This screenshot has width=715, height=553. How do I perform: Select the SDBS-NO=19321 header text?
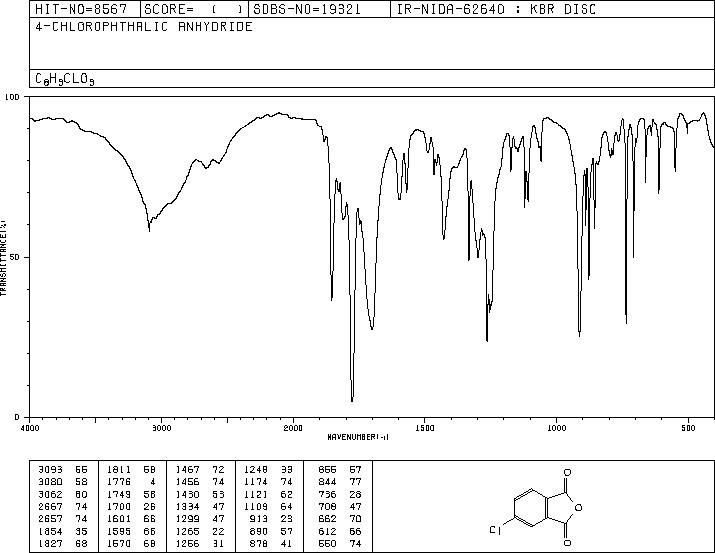click(307, 9)
